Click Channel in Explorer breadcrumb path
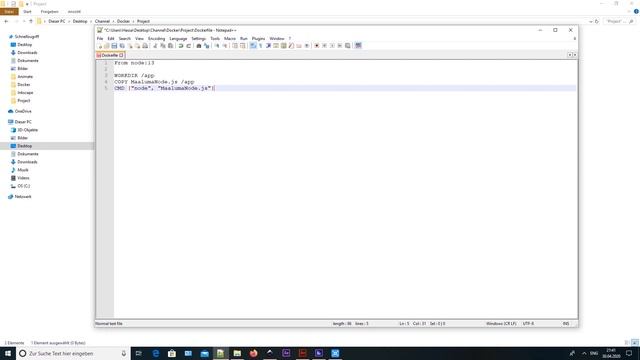Viewport: 640px width, 360px height. [102, 21]
